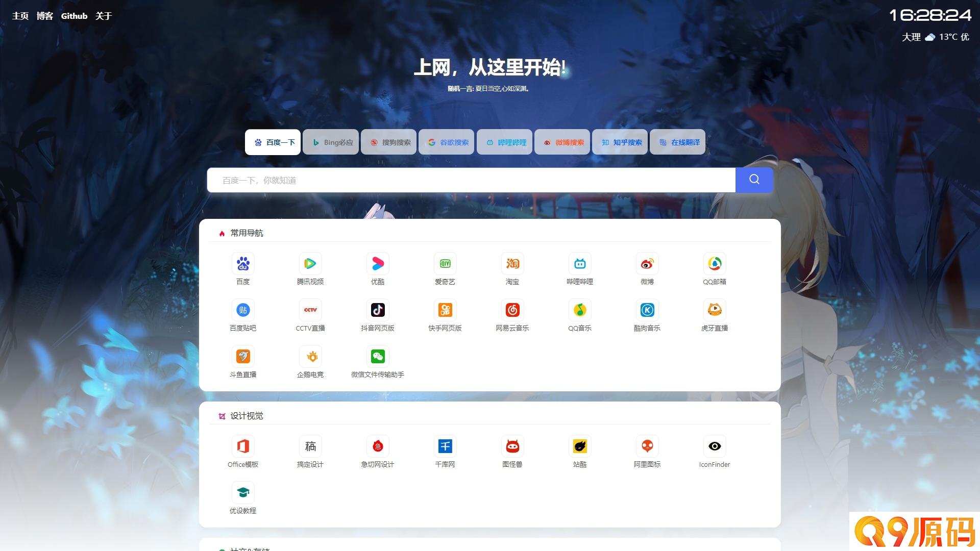Image resolution: width=980 pixels, height=551 pixels.
Task: Focus the 百度一下，你就知道 search field
Action: click(471, 180)
